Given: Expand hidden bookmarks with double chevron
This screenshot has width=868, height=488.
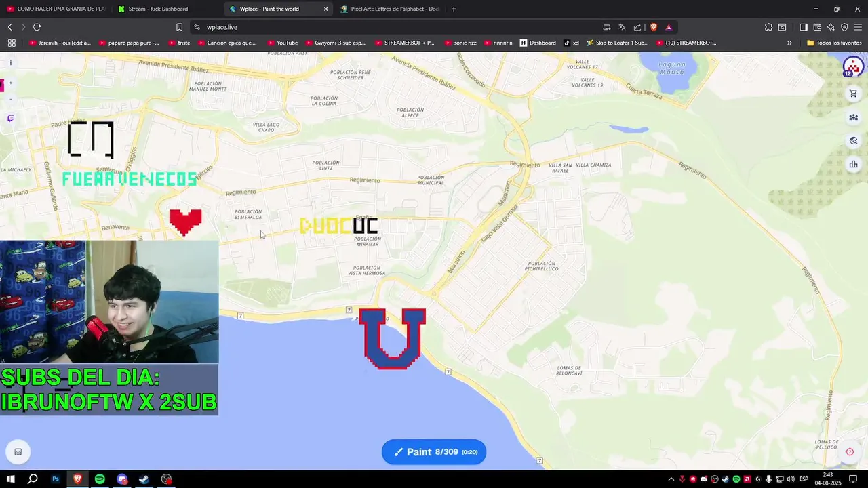Looking at the screenshot, I should [x=789, y=43].
